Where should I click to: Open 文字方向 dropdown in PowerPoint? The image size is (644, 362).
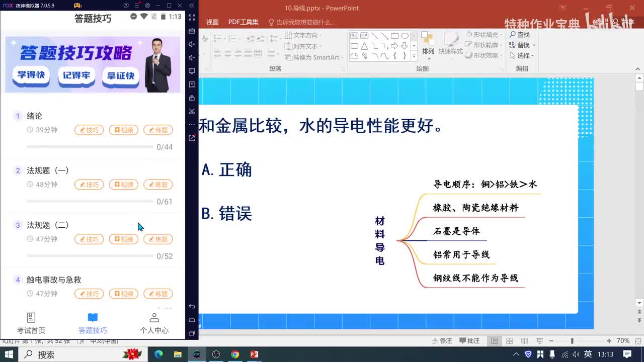pyautogui.click(x=304, y=35)
